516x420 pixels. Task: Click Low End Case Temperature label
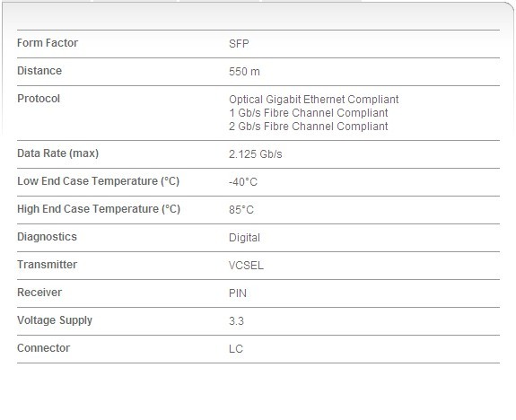pos(99,181)
